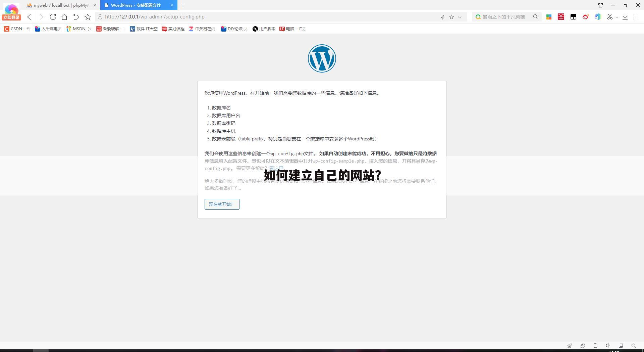Mute page sound with speaker icon
The height and width of the screenshot is (352, 644).
[608, 346]
